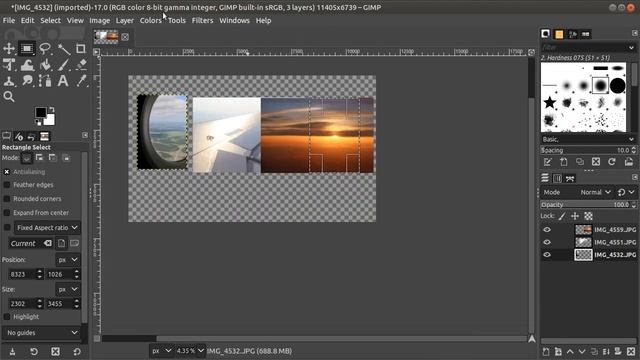Raise the selected layer
640x360 pixels.
click(x=570, y=351)
